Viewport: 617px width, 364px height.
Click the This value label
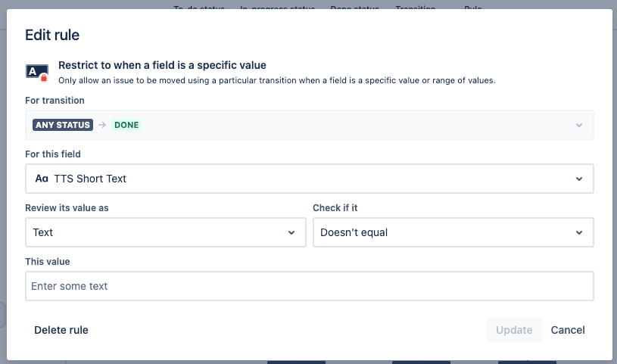[x=48, y=262]
